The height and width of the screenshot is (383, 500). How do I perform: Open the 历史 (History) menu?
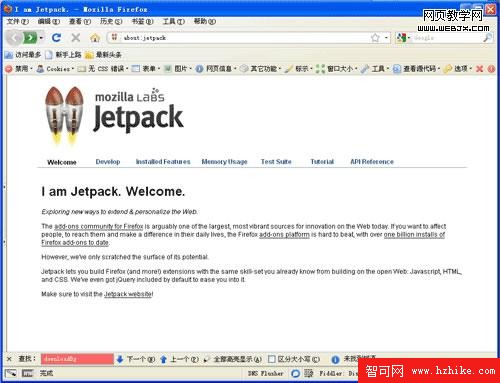(111, 21)
